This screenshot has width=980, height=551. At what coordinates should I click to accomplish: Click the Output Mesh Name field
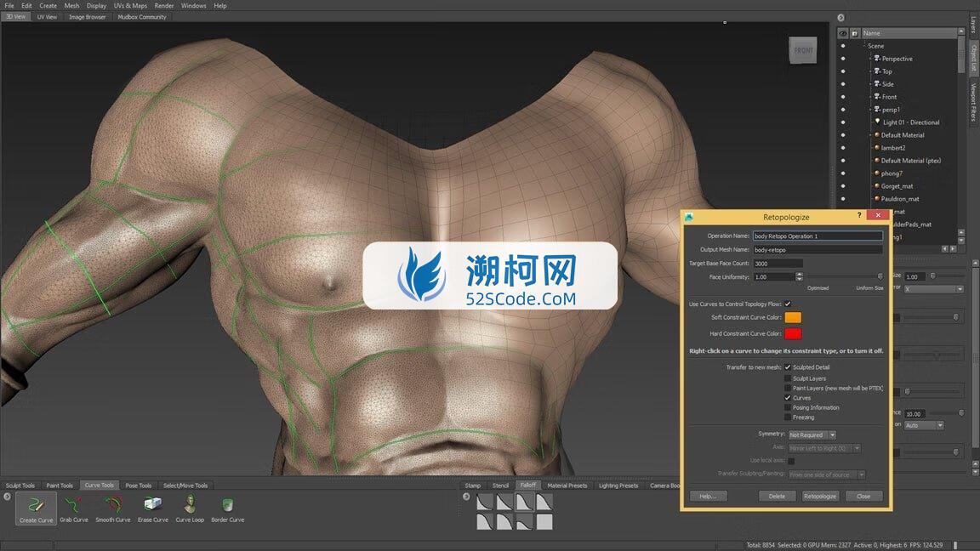pos(818,250)
